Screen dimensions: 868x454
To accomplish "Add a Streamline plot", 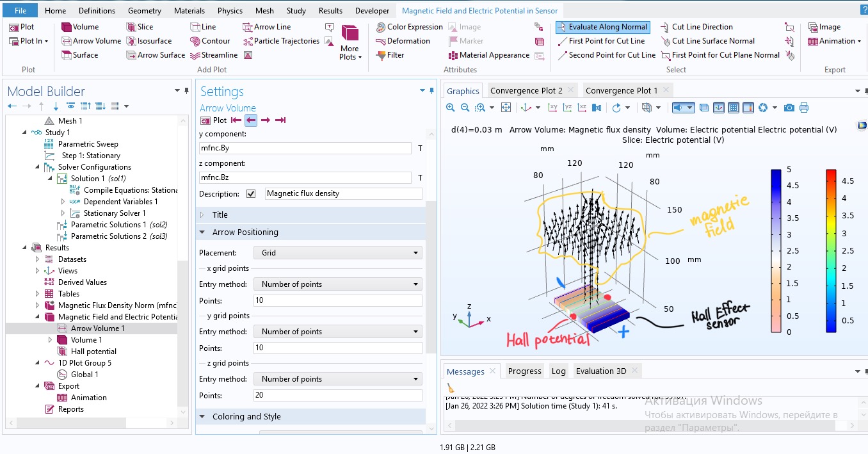I will pyautogui.click(x=213, y=55).
